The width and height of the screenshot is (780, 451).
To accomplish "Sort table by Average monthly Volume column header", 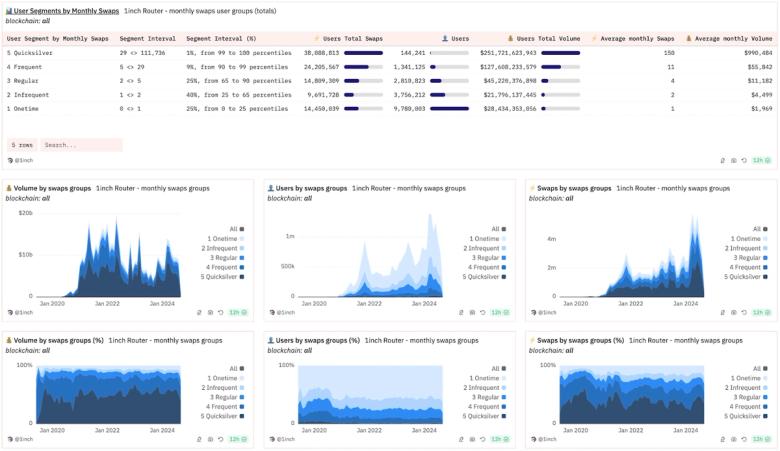I will tap(729, 38).
